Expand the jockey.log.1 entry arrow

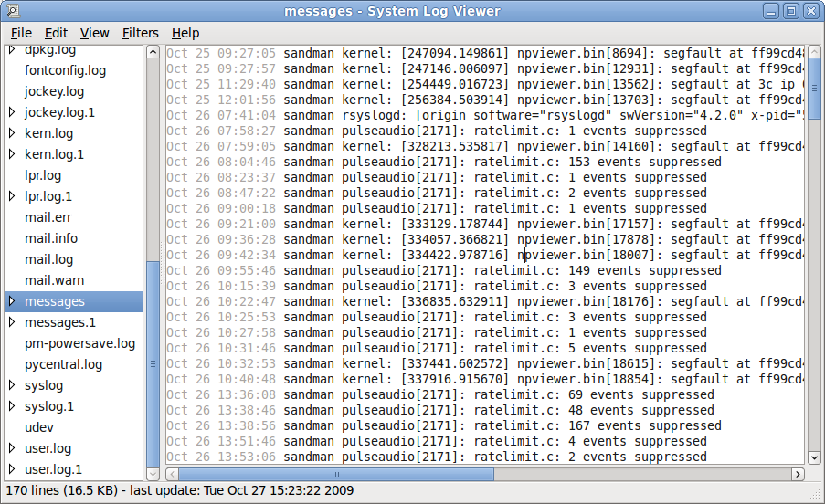coord(12,112)
